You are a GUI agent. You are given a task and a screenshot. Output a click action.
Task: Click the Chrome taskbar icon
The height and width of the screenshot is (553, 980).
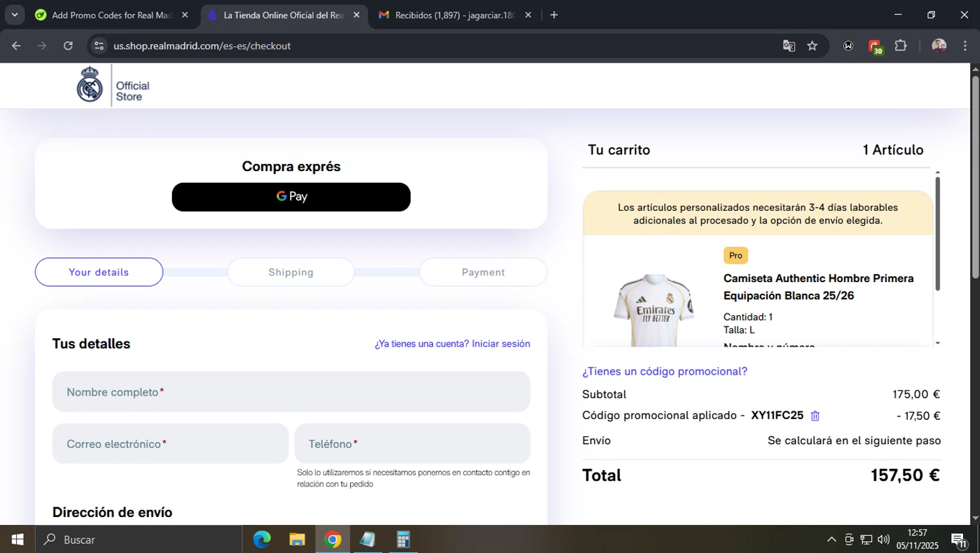coord(333,539)
